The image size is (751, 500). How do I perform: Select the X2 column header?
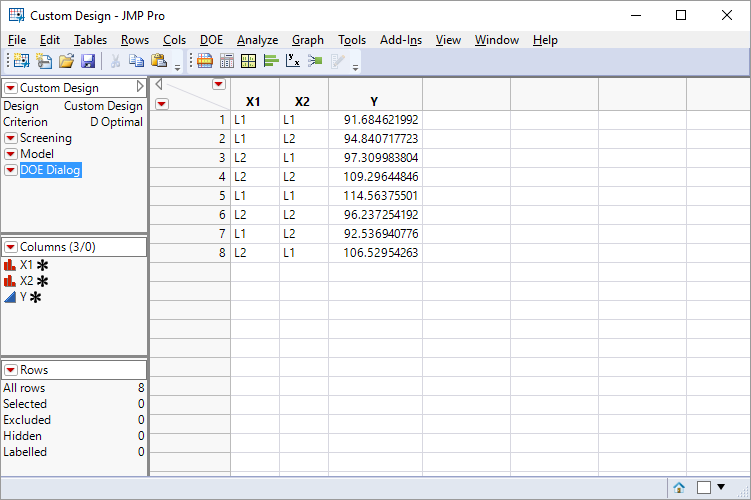pos(304,95)
